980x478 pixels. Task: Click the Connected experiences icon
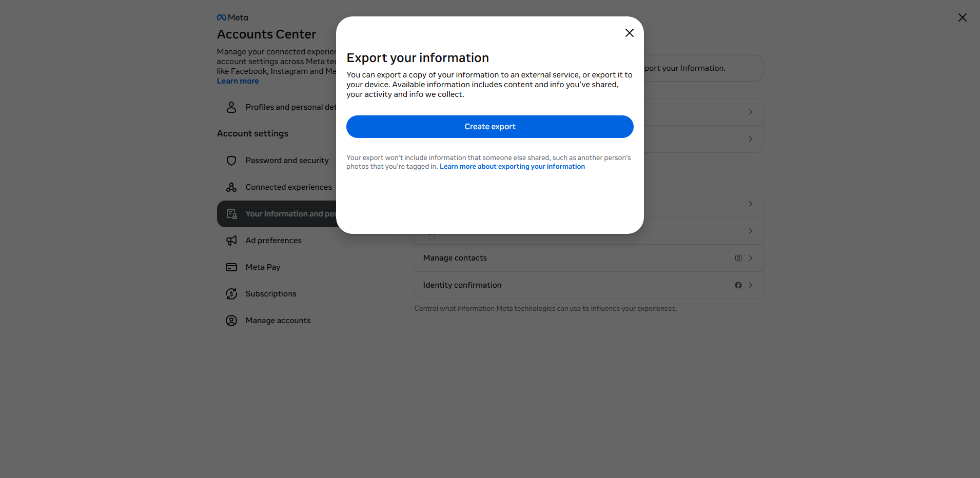[231, 187]
